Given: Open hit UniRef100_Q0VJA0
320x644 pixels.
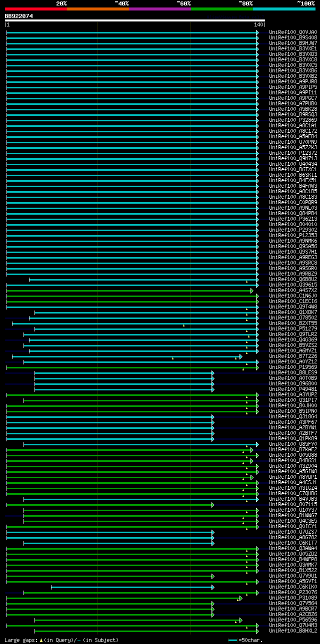Looking at the screenshot, I should point(293,32).
